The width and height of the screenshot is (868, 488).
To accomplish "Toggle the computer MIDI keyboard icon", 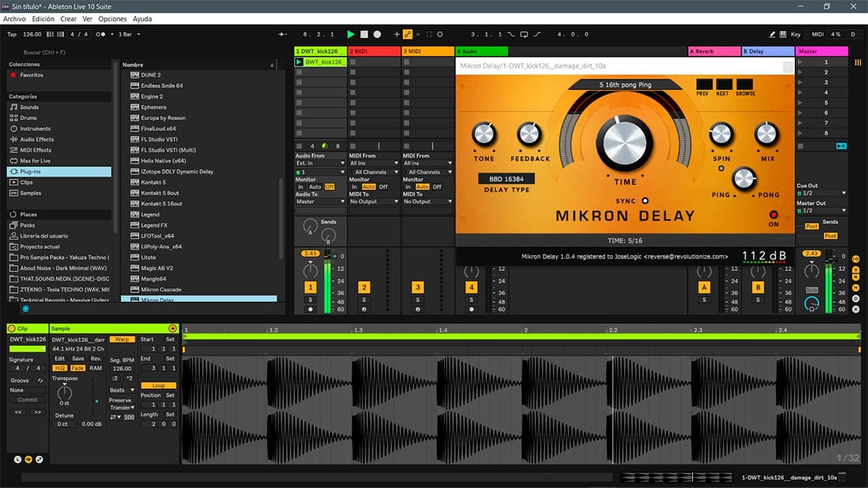I will [783, 34].
